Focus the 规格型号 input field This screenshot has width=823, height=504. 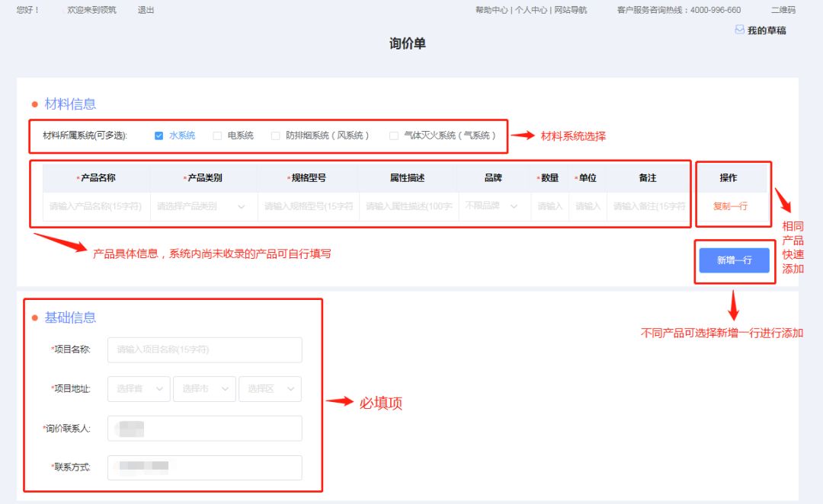pos(308,206)
